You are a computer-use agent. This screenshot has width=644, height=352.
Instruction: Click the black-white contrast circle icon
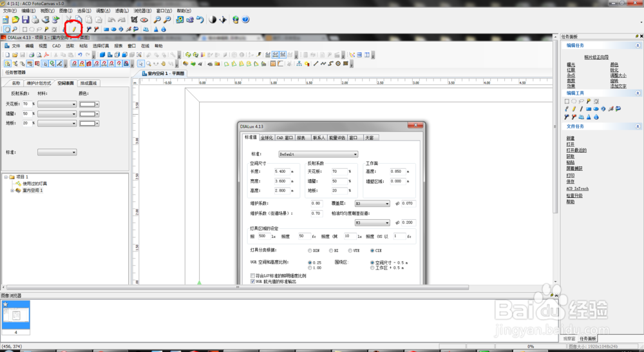point(213,20)
